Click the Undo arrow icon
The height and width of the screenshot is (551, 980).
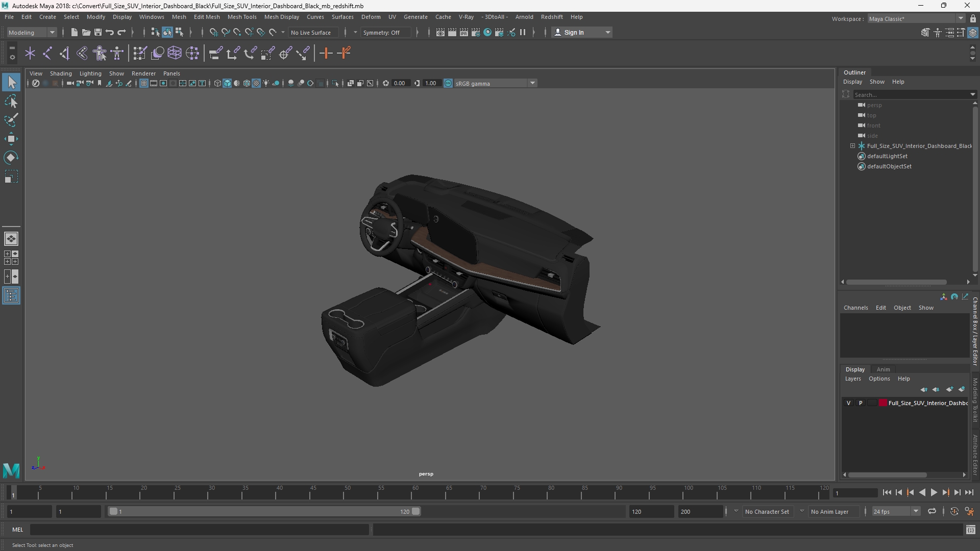(109, 32)
